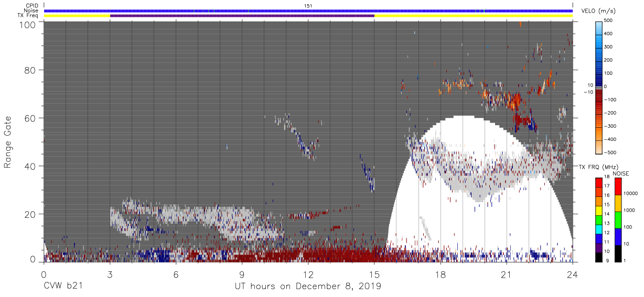Select the TX Freq row label

coord(28,16)
